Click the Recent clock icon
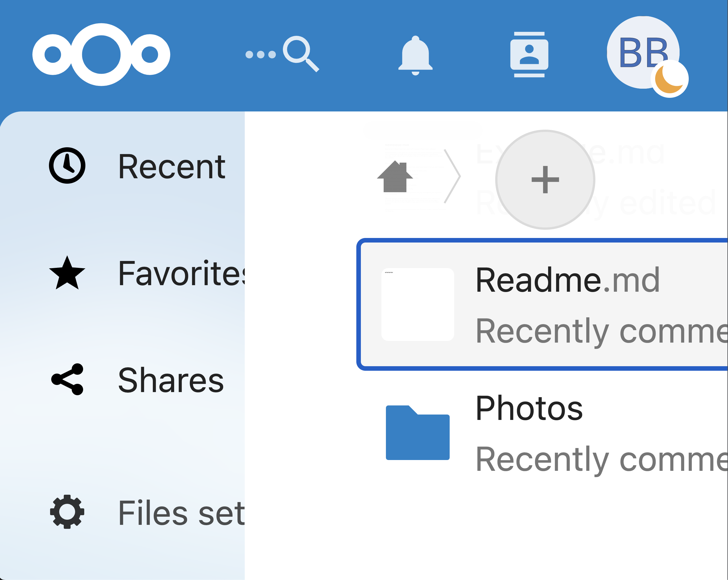This screenshot has height=580, width=728. coord(67,165)
